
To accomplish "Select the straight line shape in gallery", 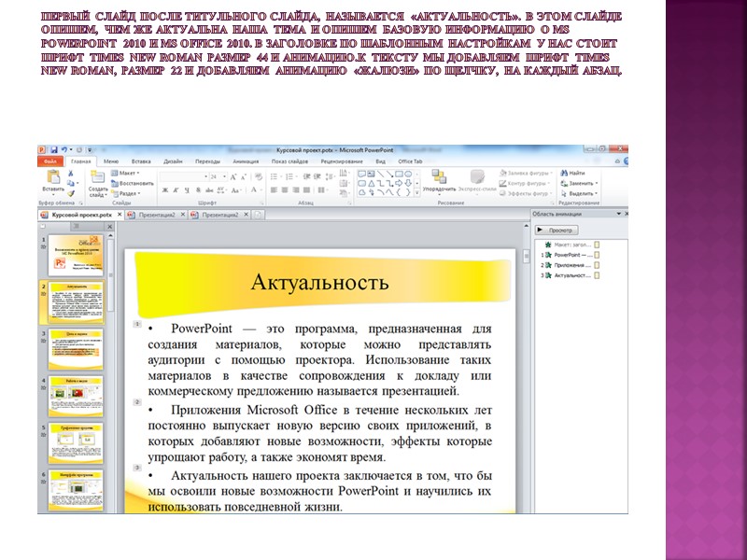I will tap(381, 174).
